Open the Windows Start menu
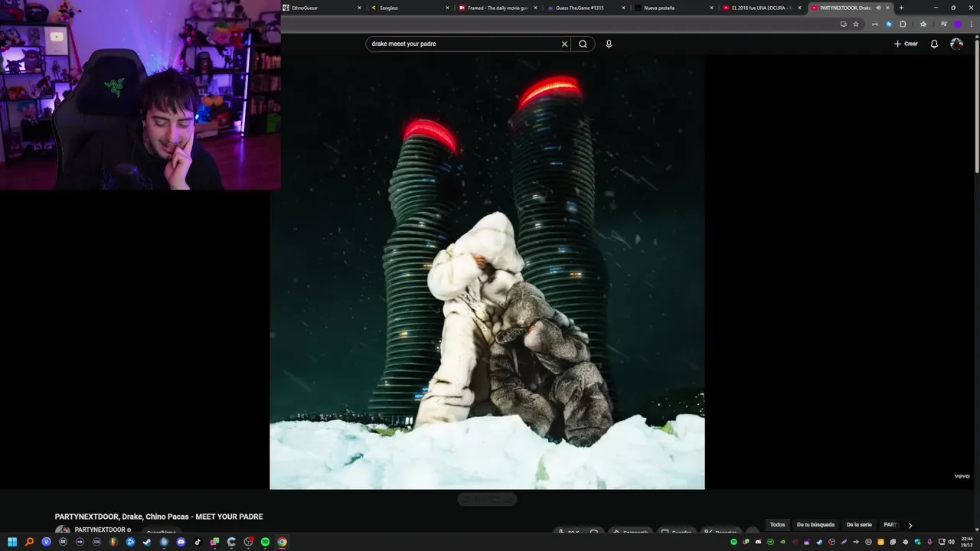 pyautogui.click(x=12, y=542)
